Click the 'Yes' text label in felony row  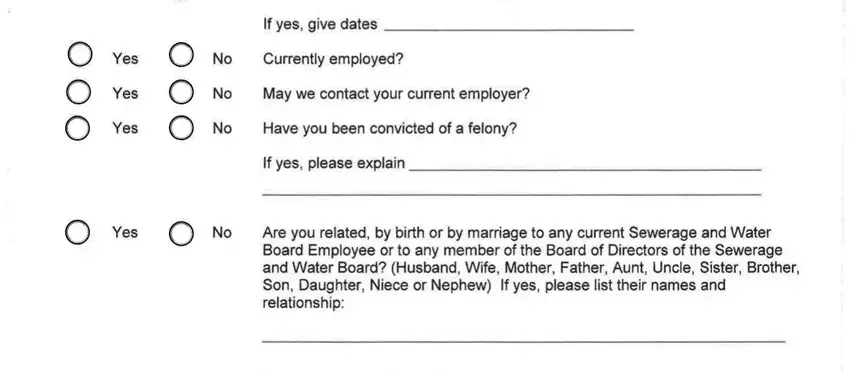coord(125,128)
